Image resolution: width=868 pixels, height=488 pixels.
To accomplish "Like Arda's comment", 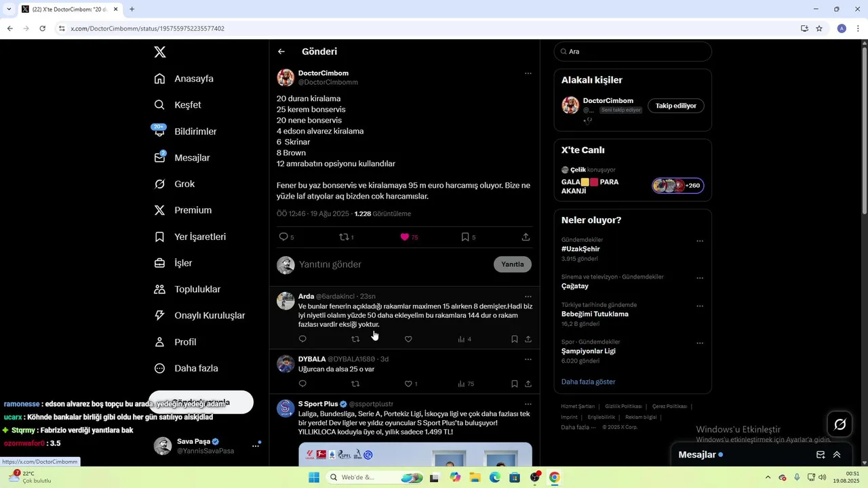I will click(408, 339).
